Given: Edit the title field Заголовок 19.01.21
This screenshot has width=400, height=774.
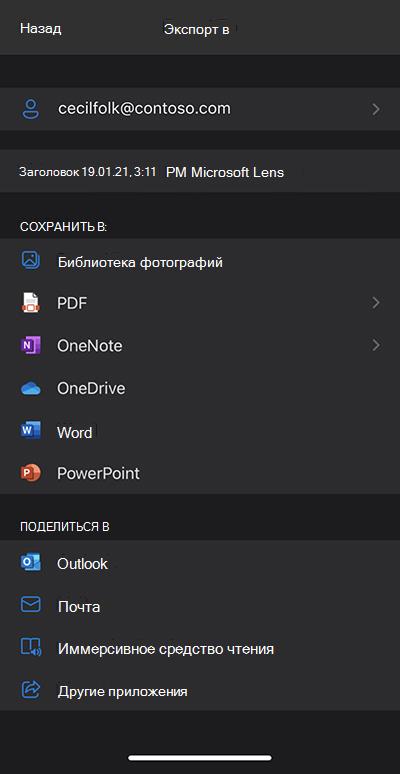Looking at the screenshot, I should coord(200,172).
